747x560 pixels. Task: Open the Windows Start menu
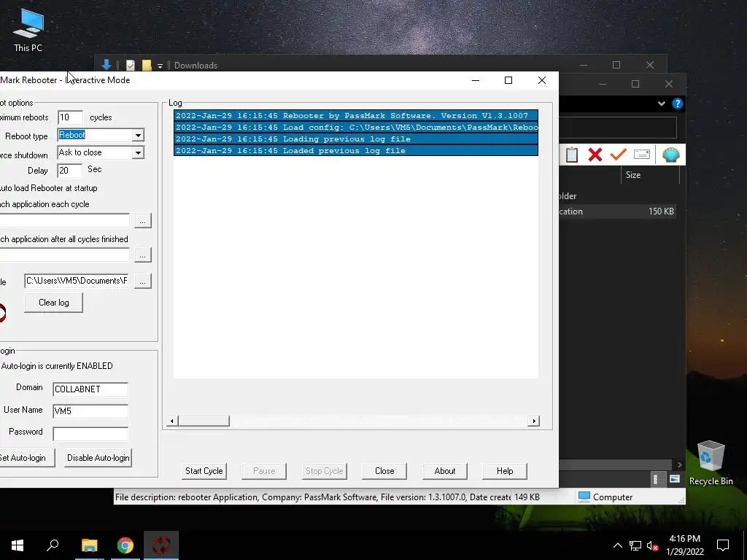tap(18, 545)
